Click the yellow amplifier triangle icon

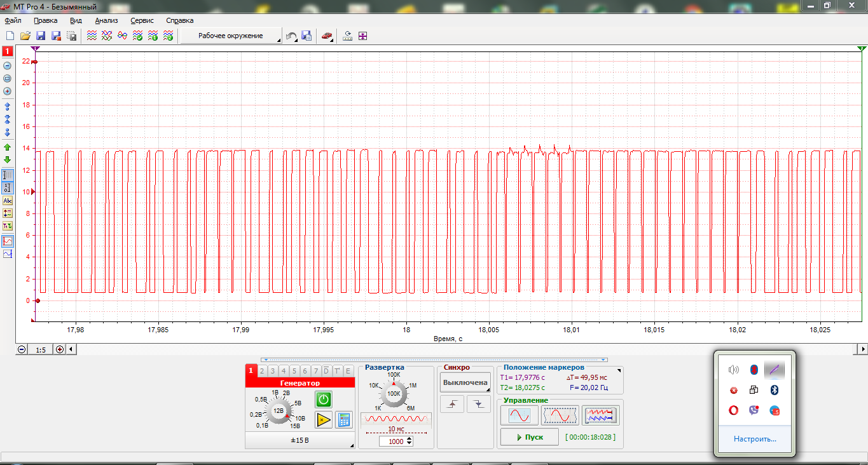(x=324, y=419)
